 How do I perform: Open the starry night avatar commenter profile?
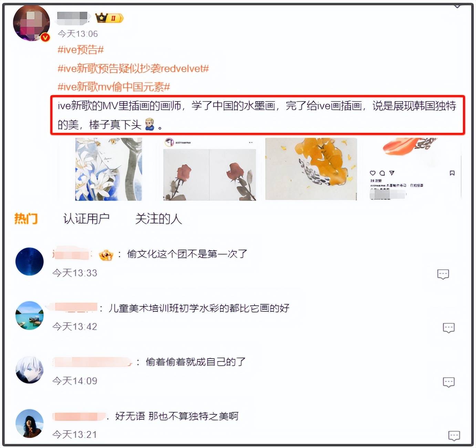[x=30, y=262]
